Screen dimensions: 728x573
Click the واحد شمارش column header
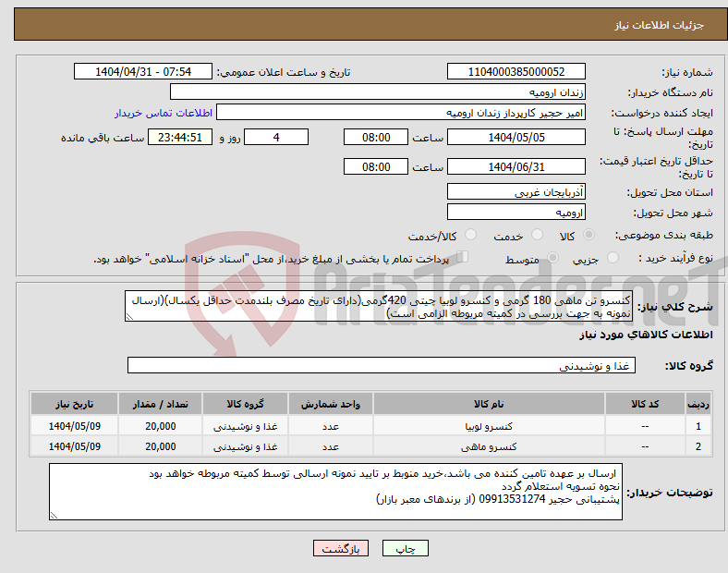pyautogui.click(x=330, y=404)
